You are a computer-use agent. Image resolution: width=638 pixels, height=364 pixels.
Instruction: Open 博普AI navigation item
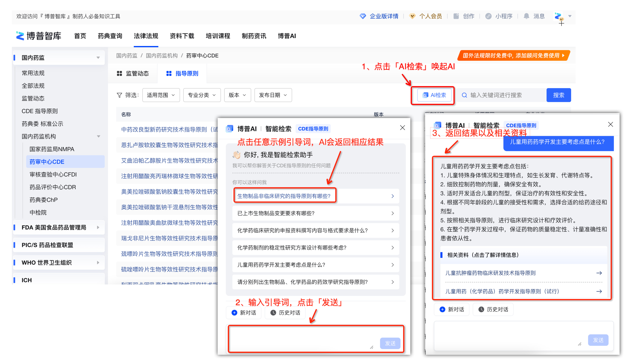pyautogui.click(x=287, y=36)
